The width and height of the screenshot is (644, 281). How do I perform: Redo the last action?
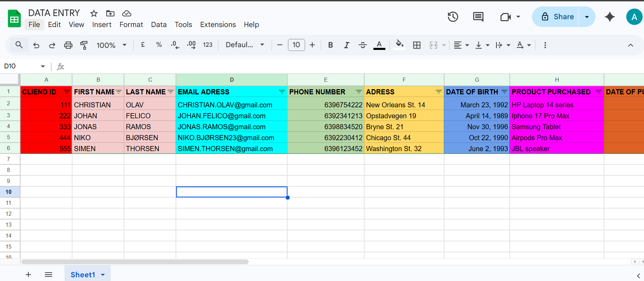(x=52, y=45)
